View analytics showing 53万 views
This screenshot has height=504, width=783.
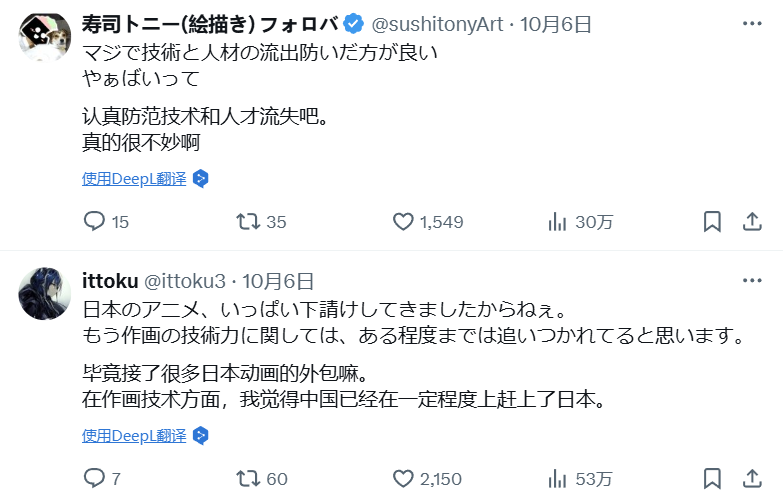click(x=558, y=478)
